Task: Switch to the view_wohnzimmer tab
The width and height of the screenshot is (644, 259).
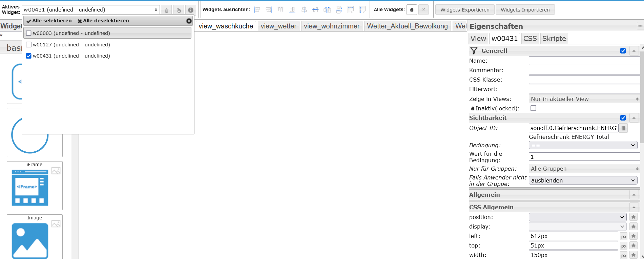Action: click(x=332, y=26)
